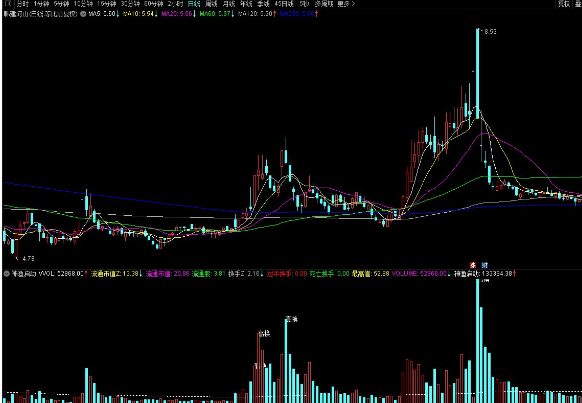This screenshot has height=403, width=582.
Task: Click the tallest cyan volume bar
Action: click(x=478, y=341)
